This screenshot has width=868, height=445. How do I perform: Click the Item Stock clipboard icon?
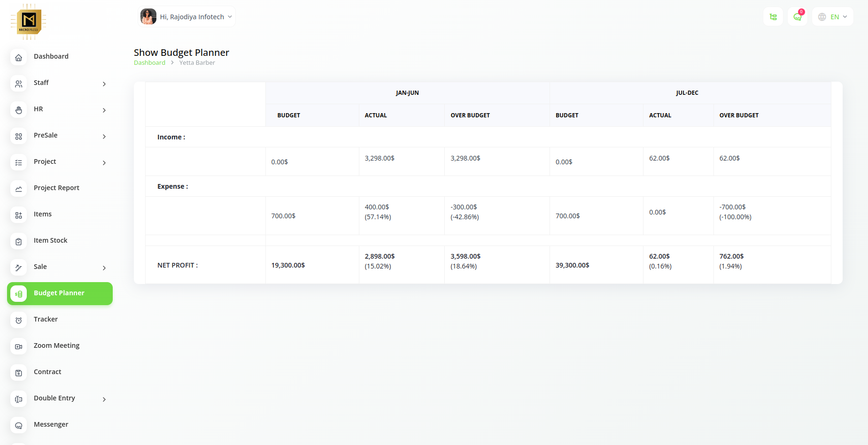pos(18,242)
